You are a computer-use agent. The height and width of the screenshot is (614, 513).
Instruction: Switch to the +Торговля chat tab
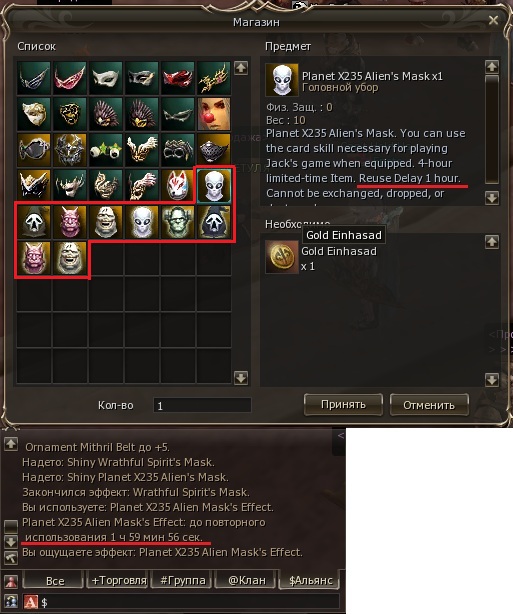coord(119,580)
